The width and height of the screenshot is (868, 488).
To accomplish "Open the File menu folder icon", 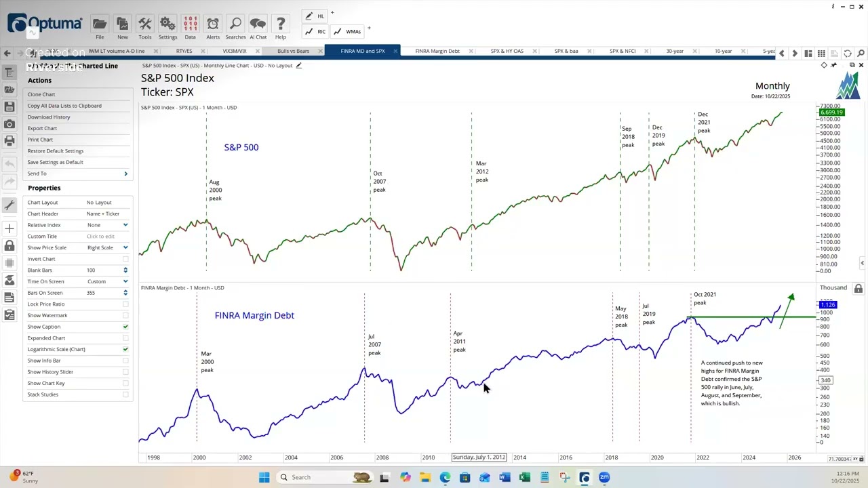I will [x=100, y=24].
